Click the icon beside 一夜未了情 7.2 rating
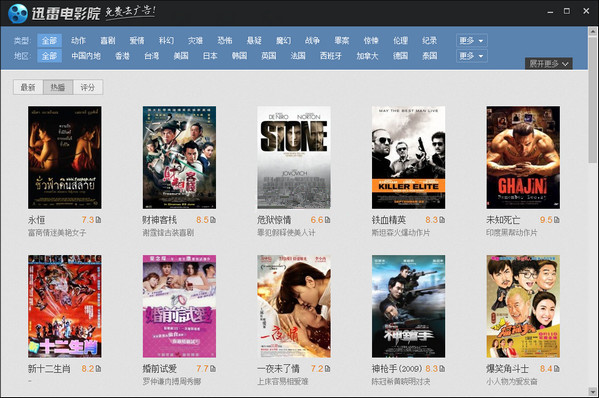The height and width of the screenshot is (398, 599). pos(327,369)
